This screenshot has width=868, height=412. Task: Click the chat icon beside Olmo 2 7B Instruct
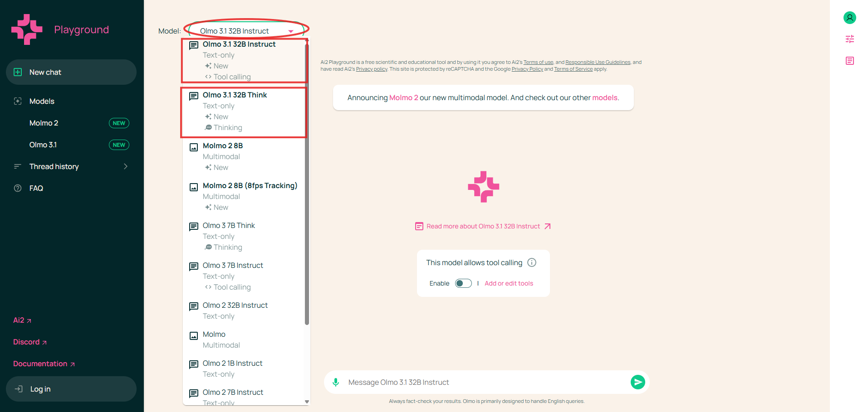(x=194, y=393)
